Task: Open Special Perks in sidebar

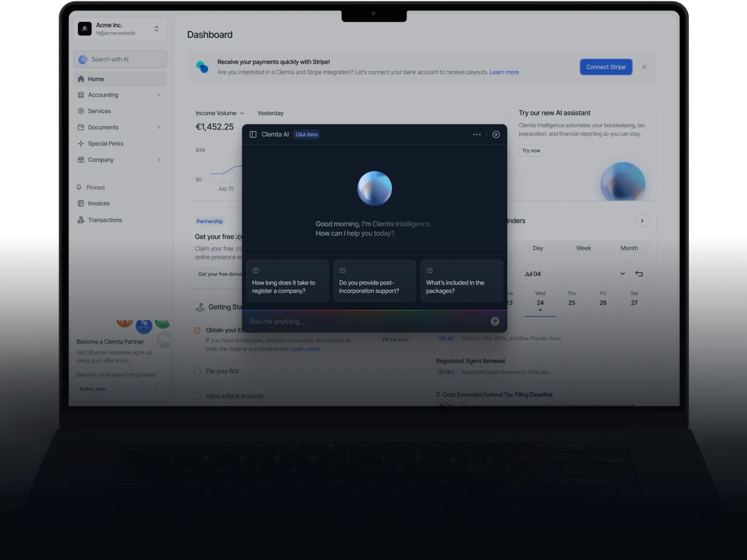Action: pos(120,143)
